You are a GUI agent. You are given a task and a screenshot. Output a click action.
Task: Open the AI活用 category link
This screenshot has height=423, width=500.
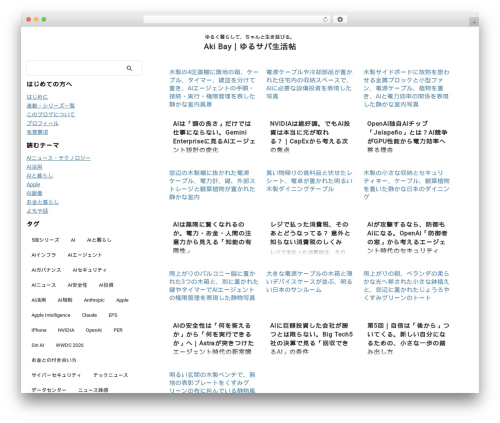coord(34,167)
